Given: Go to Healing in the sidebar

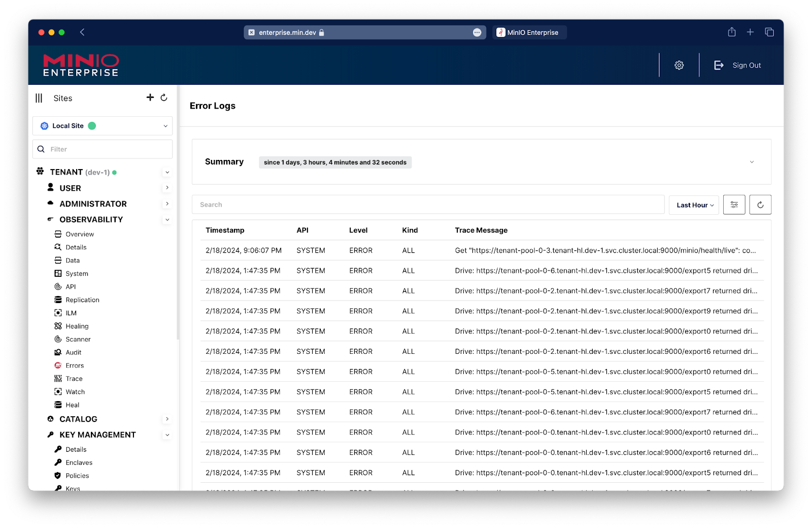Looking at the screenshot, I should pos(77,326).
